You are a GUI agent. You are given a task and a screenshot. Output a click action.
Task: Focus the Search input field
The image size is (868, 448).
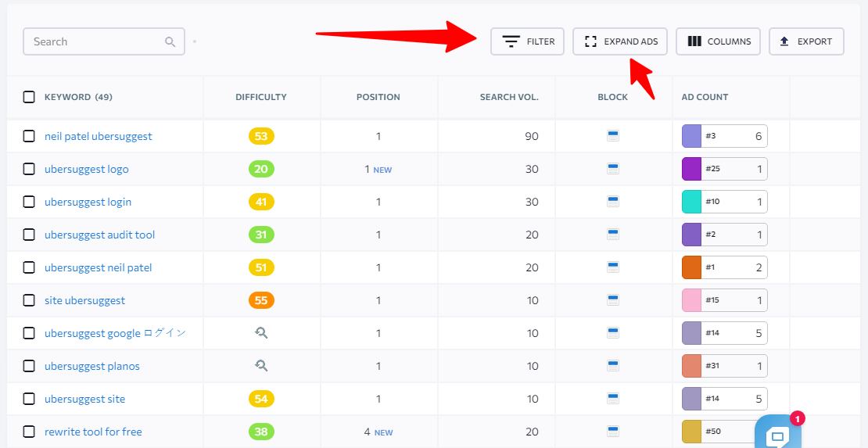[x=104, y=41]
